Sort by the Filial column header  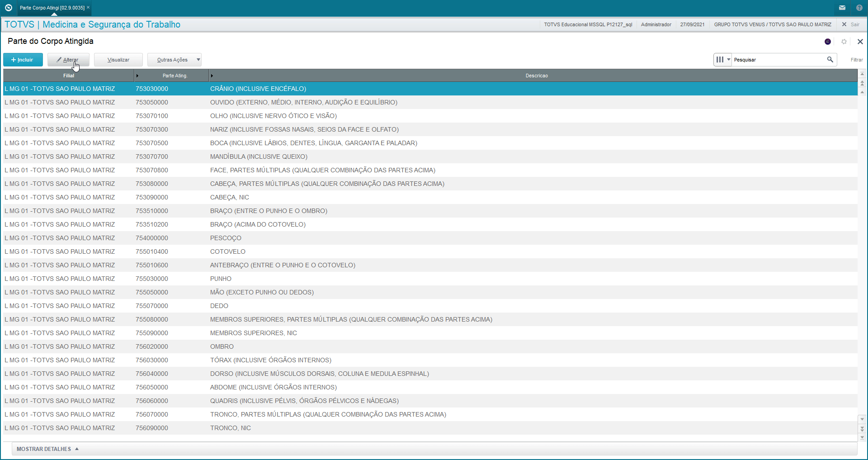click(69, 76)
